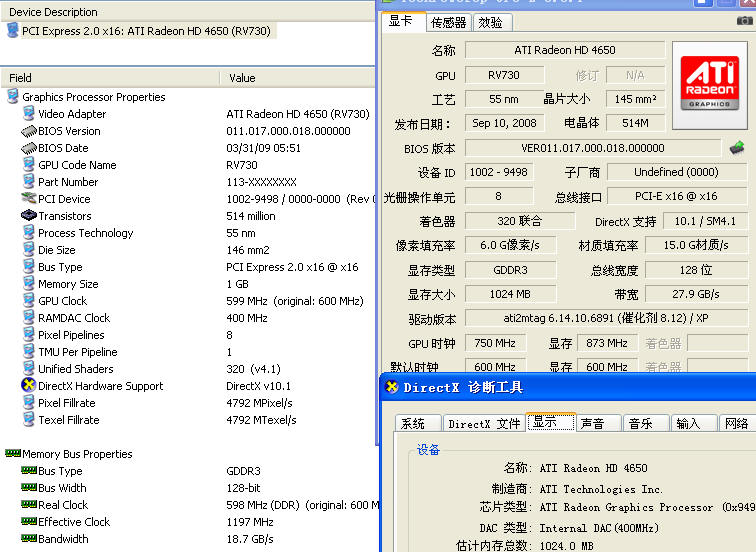Switch to the 系统 tab in DirectX tool
The width and height of the screenshot is (756, 552).
(x=416, y=424)
